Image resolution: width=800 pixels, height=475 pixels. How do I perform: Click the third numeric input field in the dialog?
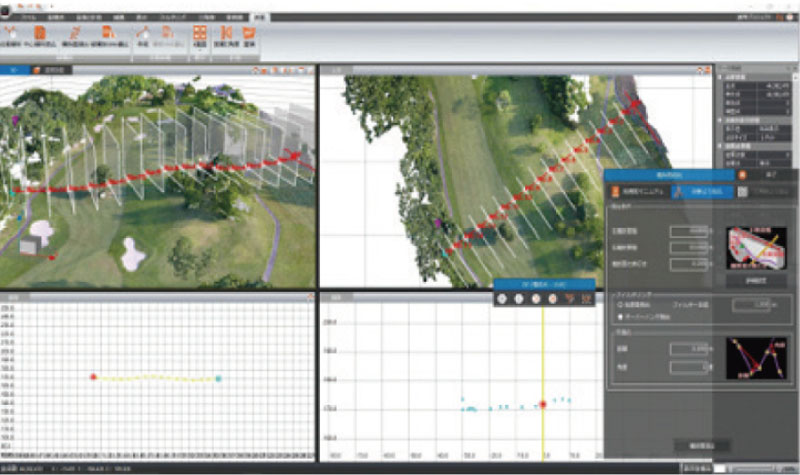[x=689, y=264]
